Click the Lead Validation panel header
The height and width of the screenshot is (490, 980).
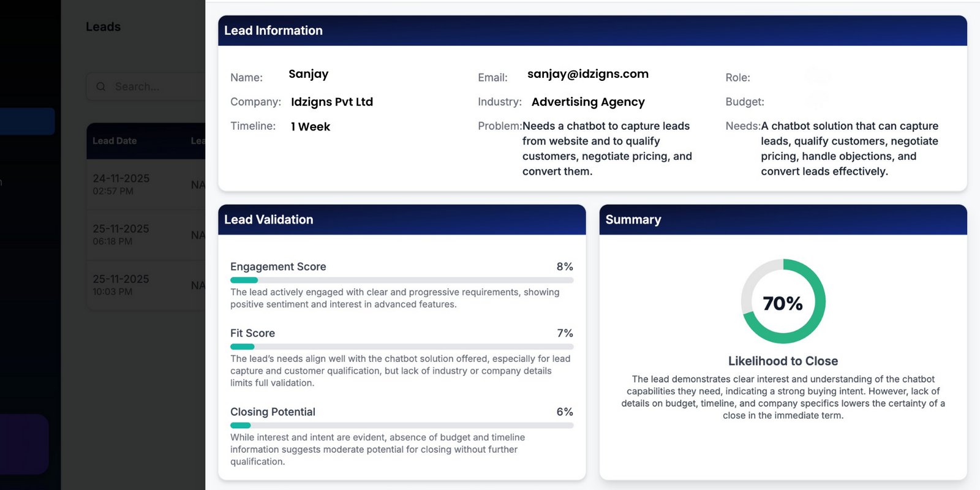click(401, 220)
